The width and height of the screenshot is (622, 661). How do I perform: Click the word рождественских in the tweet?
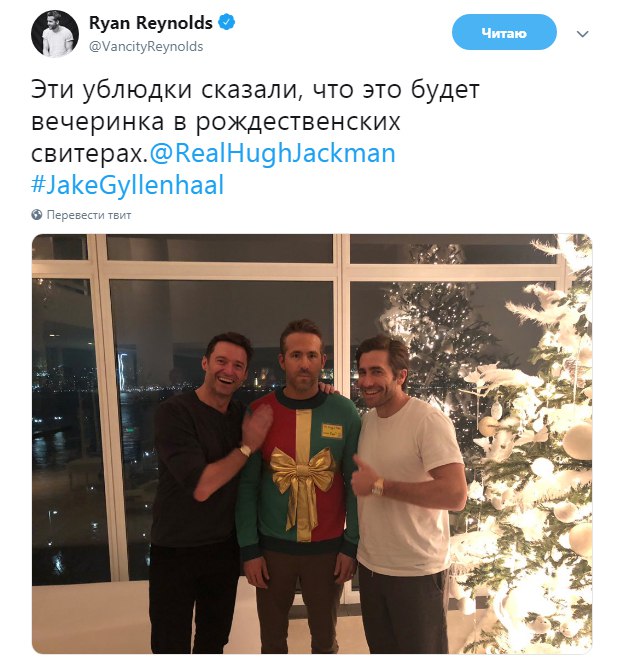coord(298,122)
